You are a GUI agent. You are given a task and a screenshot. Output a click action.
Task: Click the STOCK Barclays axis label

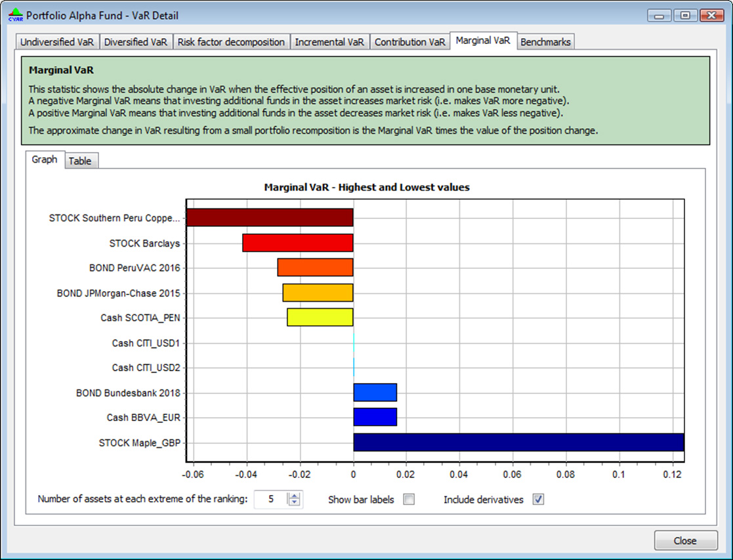tap(144, 243)
